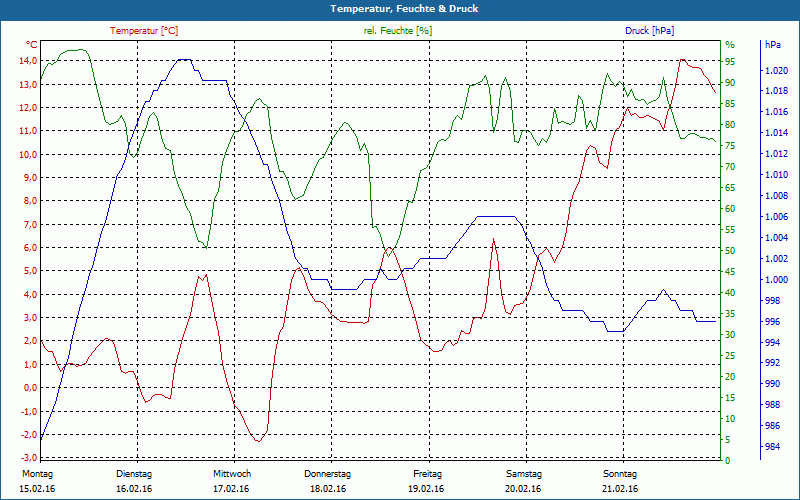
Task: Click the '0,0' temperature axis value
Action: [30, 388]
